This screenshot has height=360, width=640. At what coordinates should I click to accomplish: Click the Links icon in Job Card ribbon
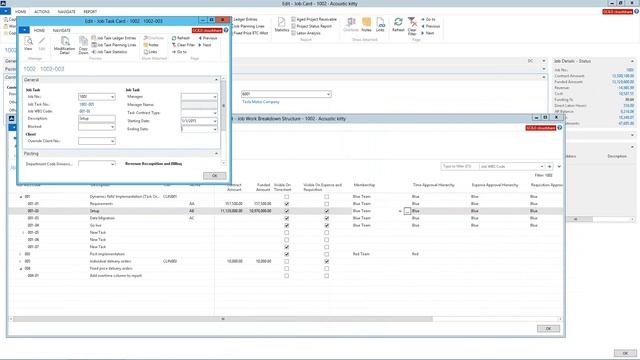[380, 24]
